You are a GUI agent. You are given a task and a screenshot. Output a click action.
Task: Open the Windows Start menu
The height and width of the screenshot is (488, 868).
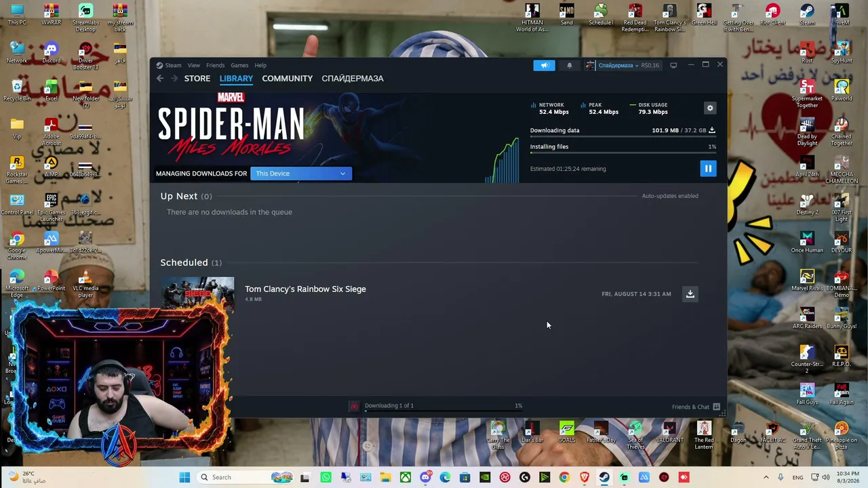pyautogui.click(x=184, y=477)
